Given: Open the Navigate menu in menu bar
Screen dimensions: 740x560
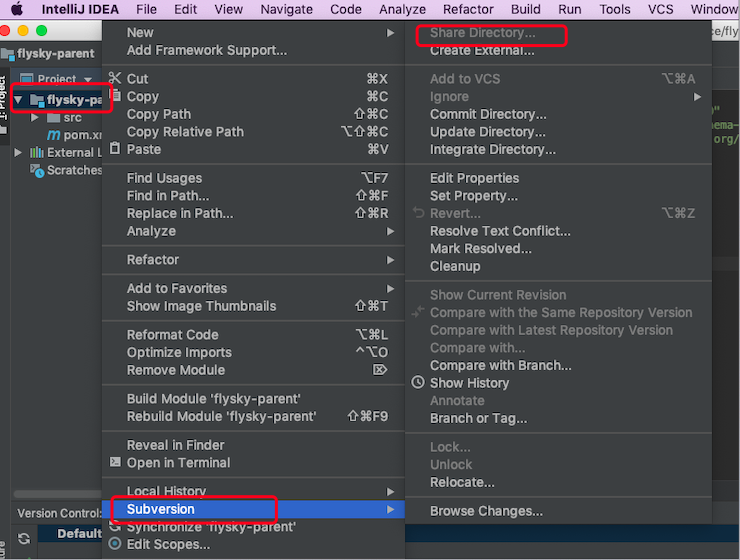Looking at the screenshot, I should (286, 9).
